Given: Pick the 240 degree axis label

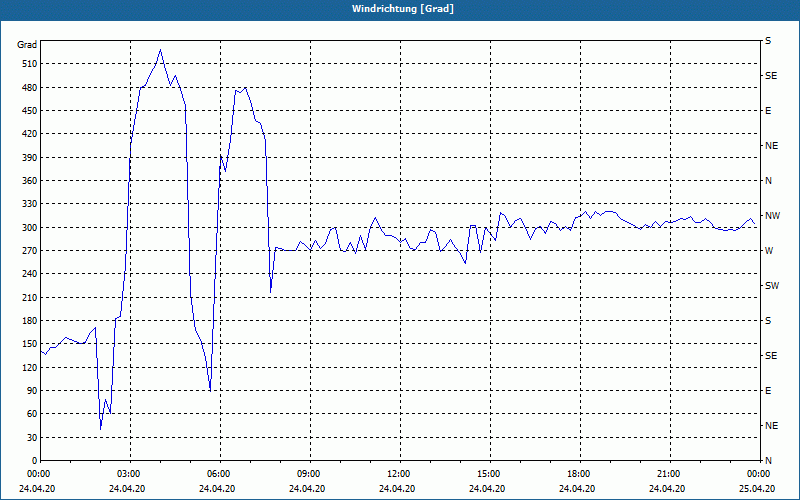Looking at the screenshot, I should pos(30,273).
